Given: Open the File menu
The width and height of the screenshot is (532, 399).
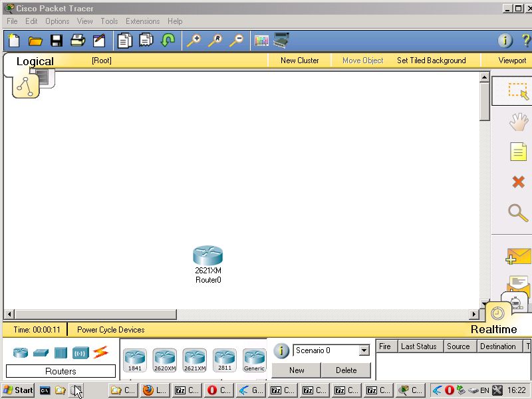Looking at the screenshot, I should 12,21.
